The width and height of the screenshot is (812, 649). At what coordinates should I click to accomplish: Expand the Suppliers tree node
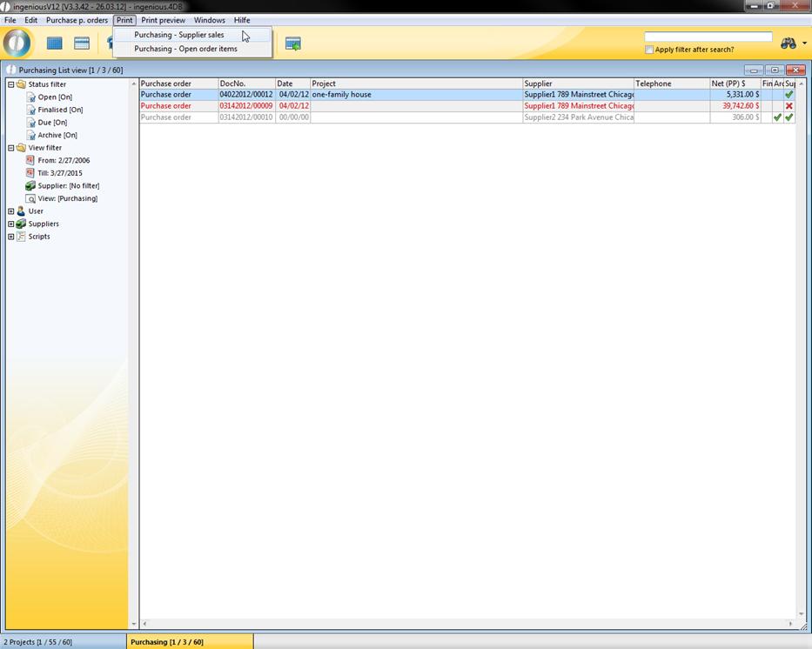pos(11,224)
